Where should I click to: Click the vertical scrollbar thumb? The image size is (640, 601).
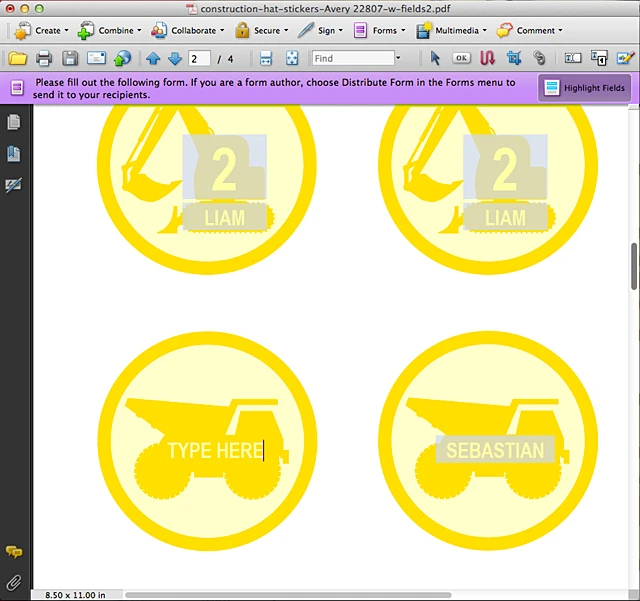pyautogui.click(x=633, y=266)
